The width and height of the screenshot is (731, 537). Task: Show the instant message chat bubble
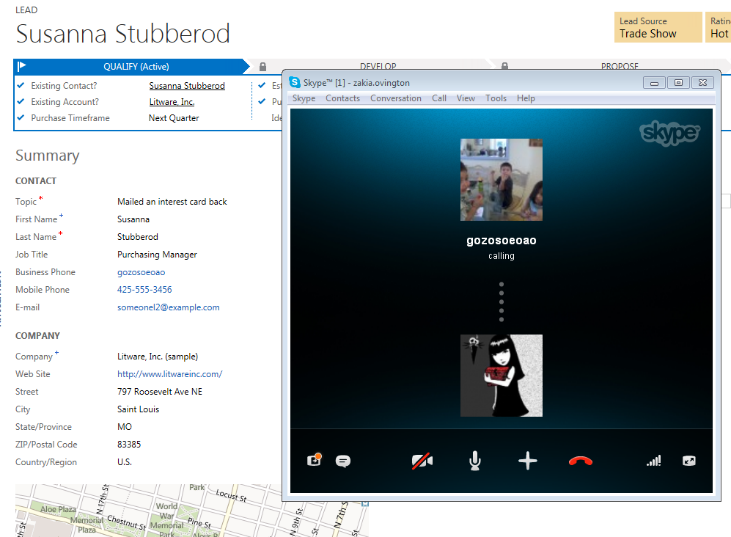click(343, 461)
